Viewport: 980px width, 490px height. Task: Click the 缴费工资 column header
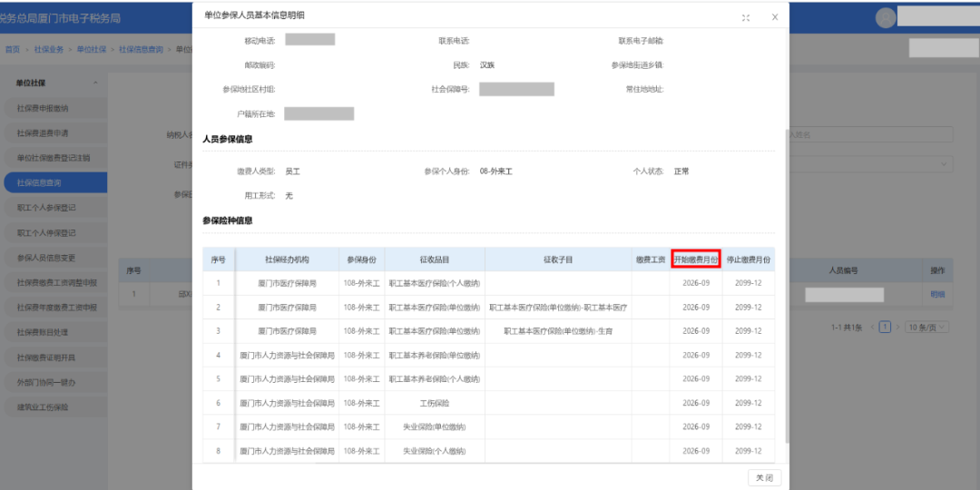point(651,259)
